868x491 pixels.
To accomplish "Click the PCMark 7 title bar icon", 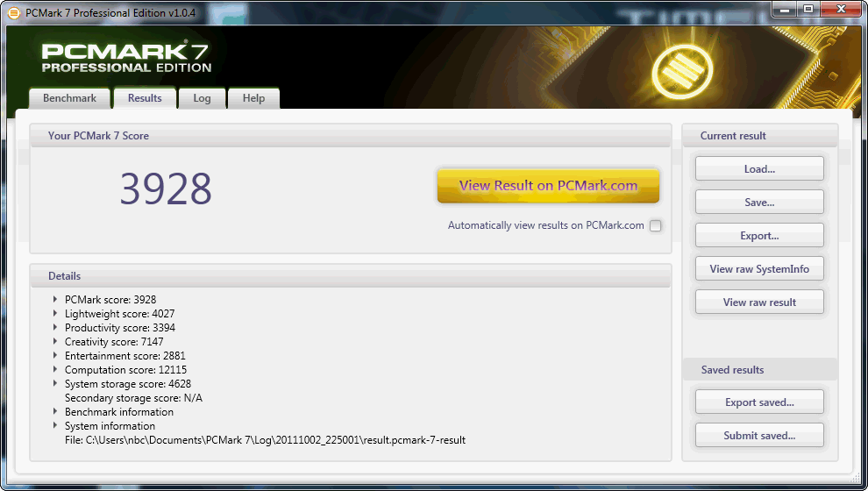I will point(13,13).
